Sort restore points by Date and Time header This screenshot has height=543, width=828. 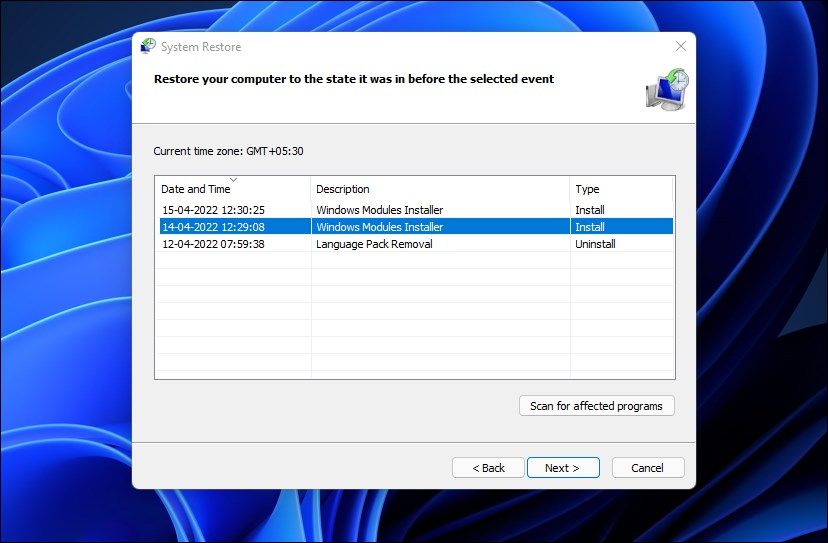tap(196, 189)
